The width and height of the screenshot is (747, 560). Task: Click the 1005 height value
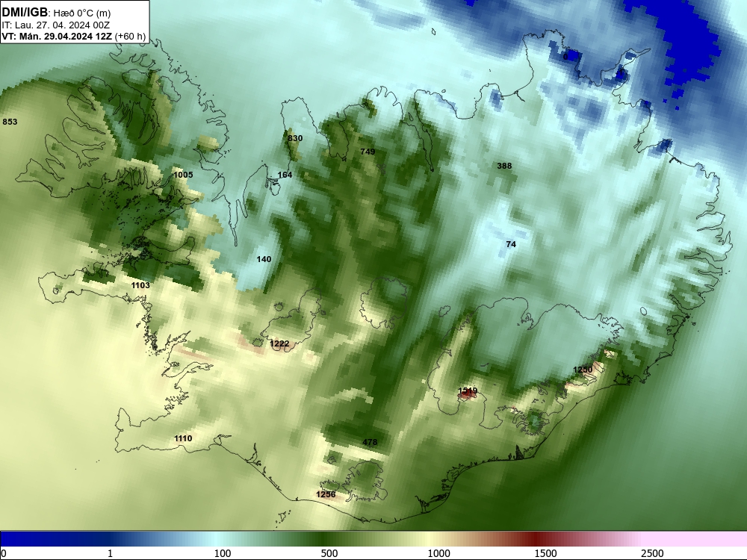pos(183,175)
